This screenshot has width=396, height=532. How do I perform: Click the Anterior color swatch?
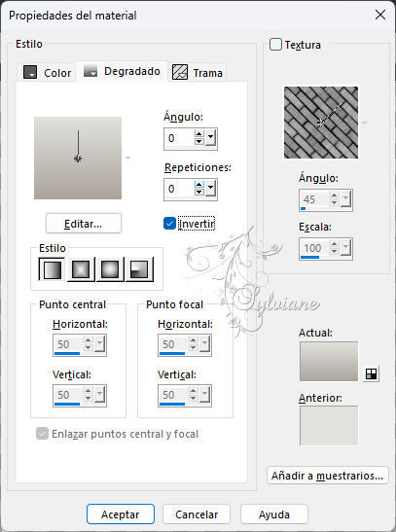point(329,425)
